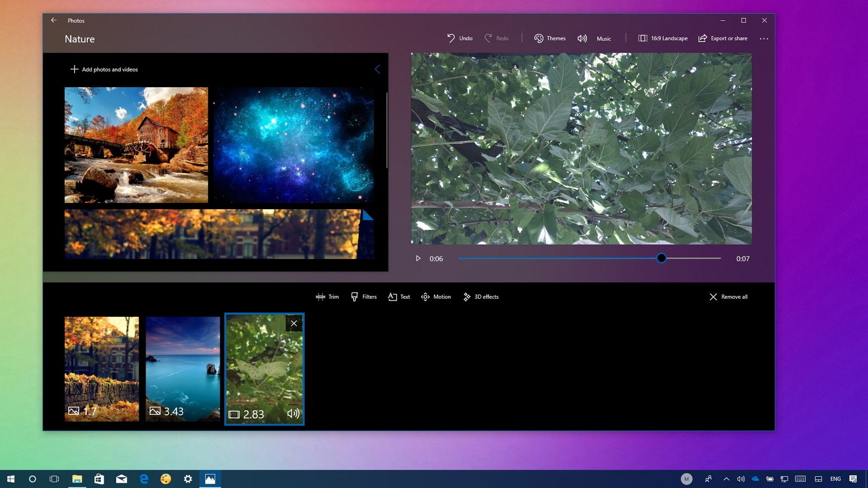The width and height of the screenshot is (868, 488).
Task: Open the 3D effects panel
Action: coord(480,297)
